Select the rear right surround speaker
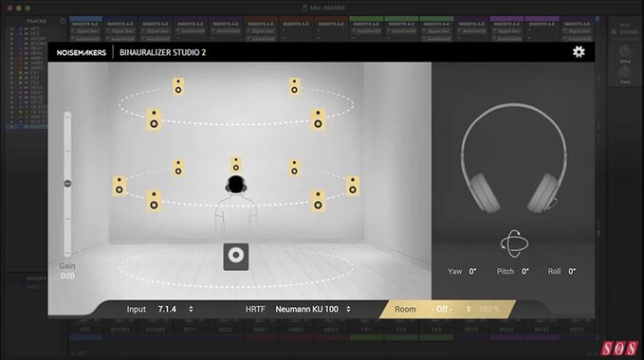 pos(318,201)
